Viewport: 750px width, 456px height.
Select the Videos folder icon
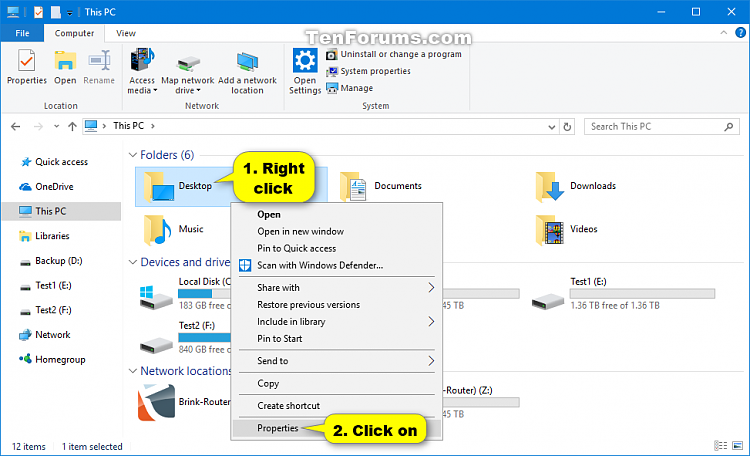(x=550, y=230)
